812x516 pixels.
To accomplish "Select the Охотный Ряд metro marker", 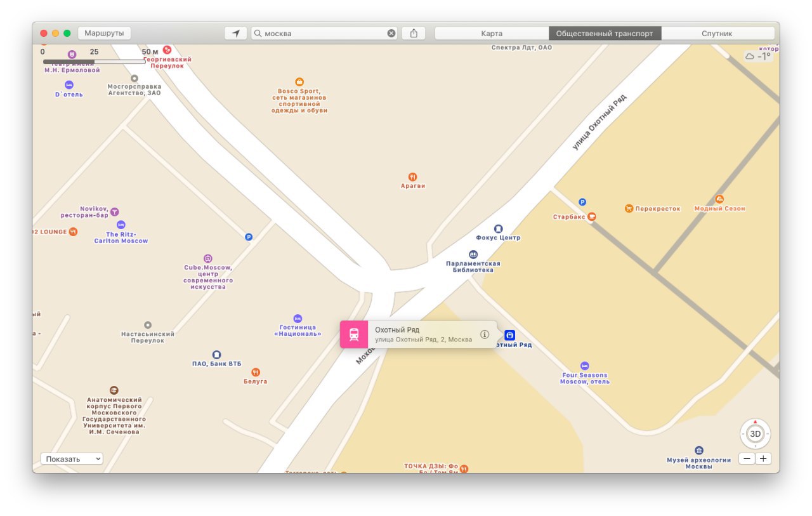I will 510,335.
